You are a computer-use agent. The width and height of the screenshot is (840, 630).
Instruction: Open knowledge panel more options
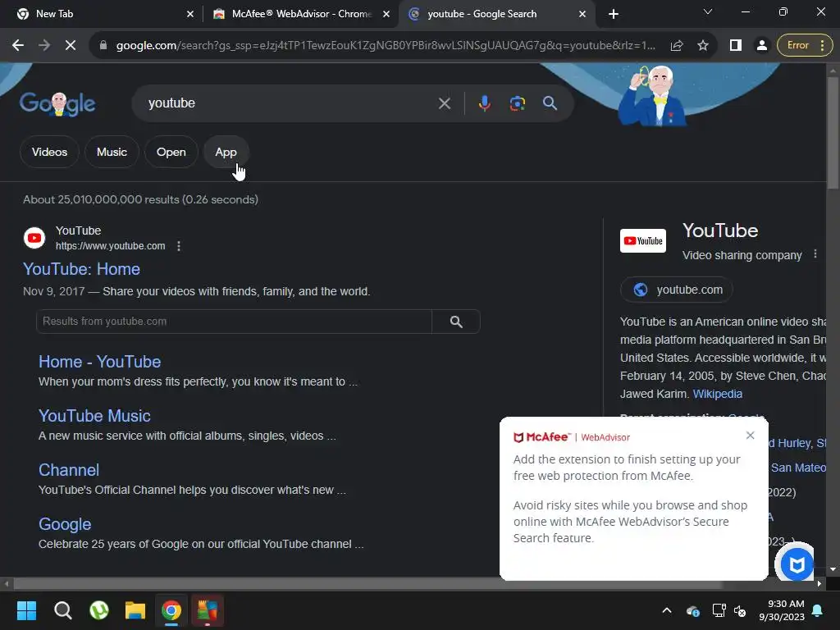coord(815,254)
